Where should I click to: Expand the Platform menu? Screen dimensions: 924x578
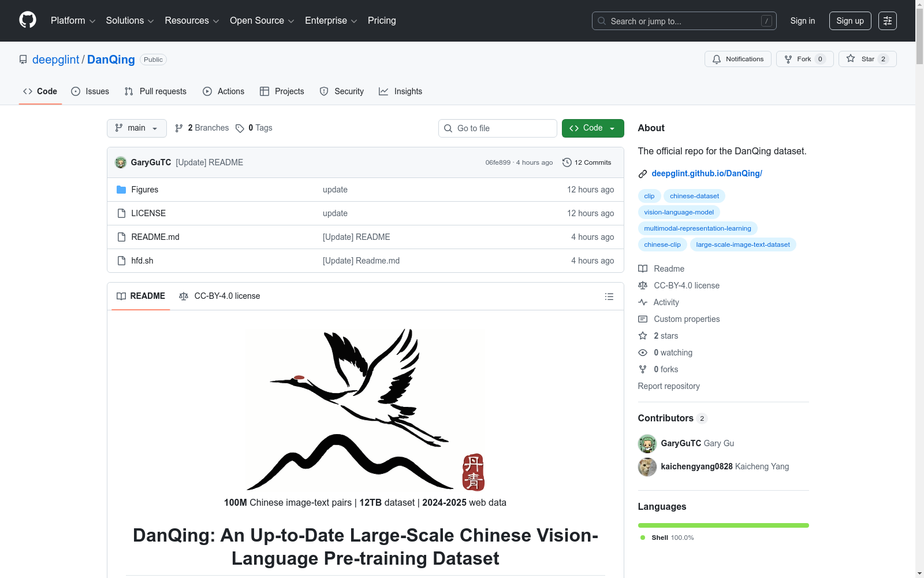[x=73, y=21]
